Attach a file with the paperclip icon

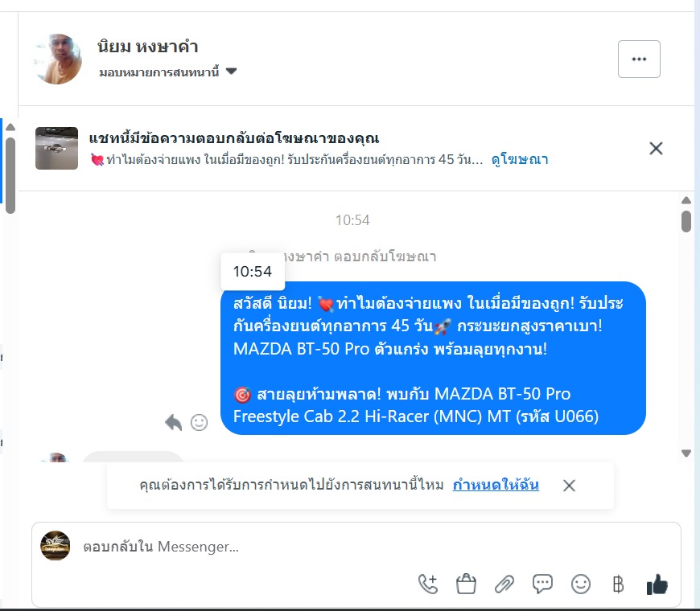504,584
